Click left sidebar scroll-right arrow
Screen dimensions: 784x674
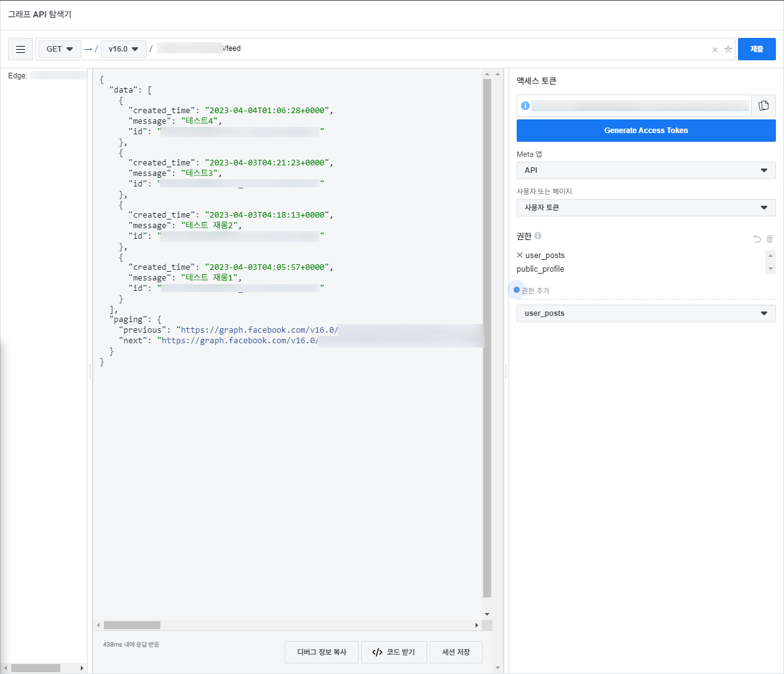81,668
